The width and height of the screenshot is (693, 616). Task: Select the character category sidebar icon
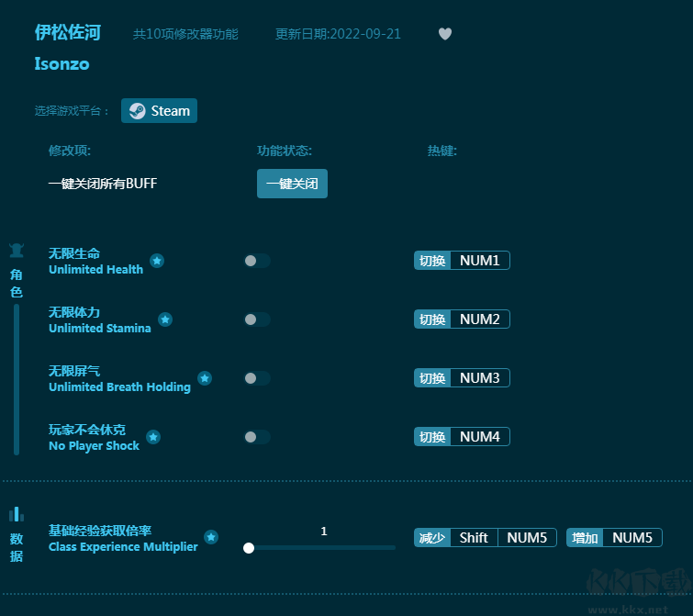pos(17,251)
